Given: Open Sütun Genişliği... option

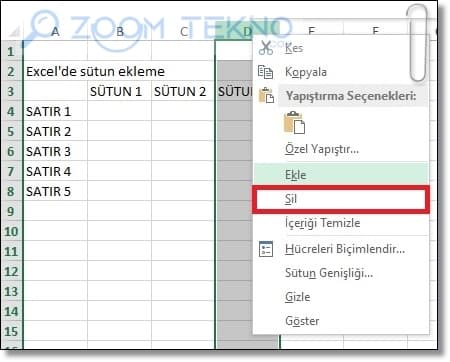Looking at the screenshot, I should tap(341, 273).
